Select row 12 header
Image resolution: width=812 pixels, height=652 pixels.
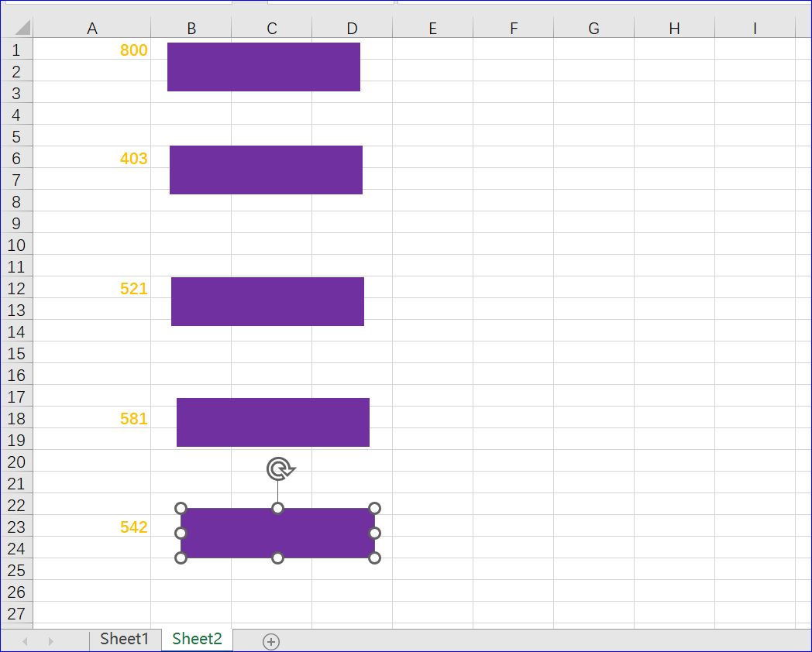pyautogui.click(x=16, y=288)
